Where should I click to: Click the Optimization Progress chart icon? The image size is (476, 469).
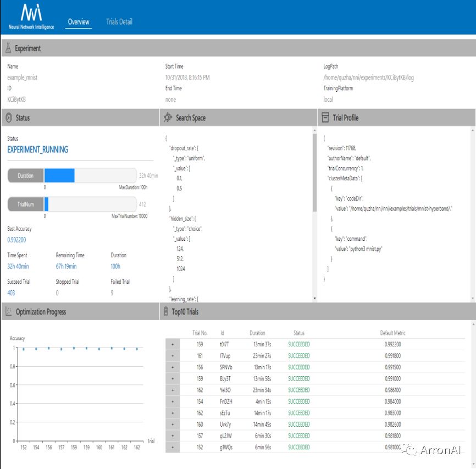pos(8,312)
